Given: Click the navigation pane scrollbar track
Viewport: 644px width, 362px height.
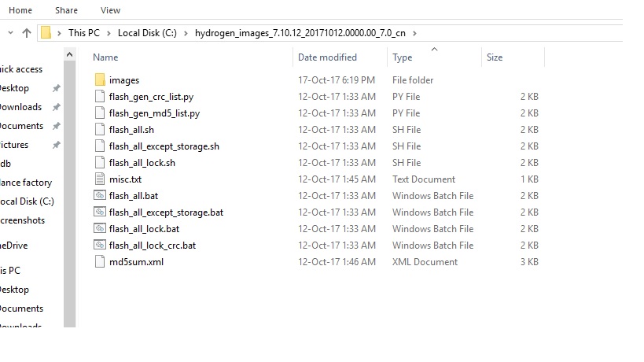Looking at the screenshot, I should pyautogui.click(x=70, y=194).
